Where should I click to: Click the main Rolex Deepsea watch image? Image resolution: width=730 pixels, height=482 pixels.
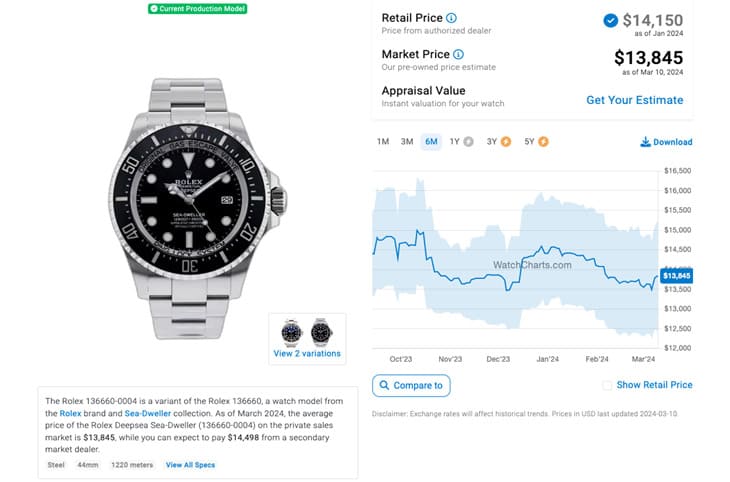coord(197,208)
